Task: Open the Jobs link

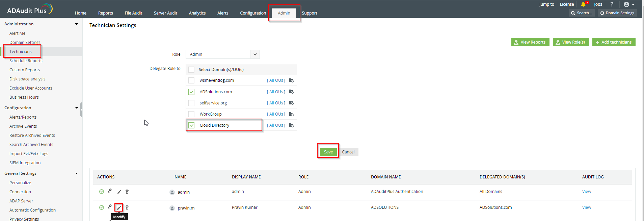Action: tap(598, 4)
